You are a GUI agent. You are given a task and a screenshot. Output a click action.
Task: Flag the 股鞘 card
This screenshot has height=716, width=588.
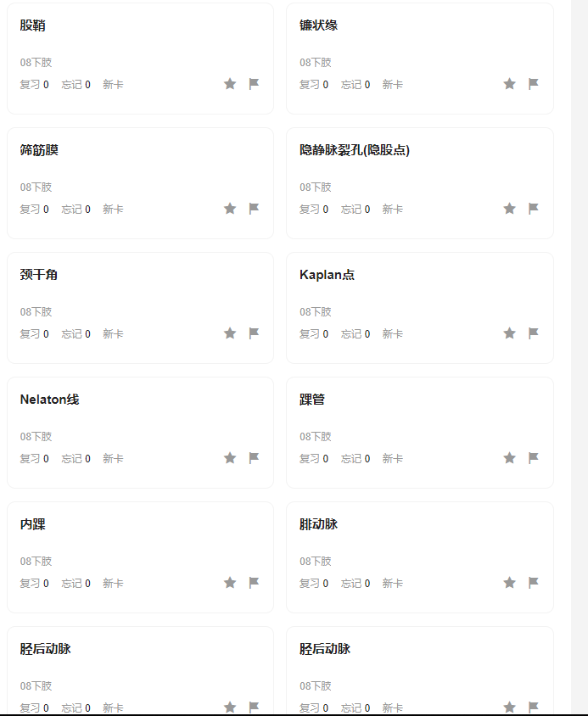254,84
